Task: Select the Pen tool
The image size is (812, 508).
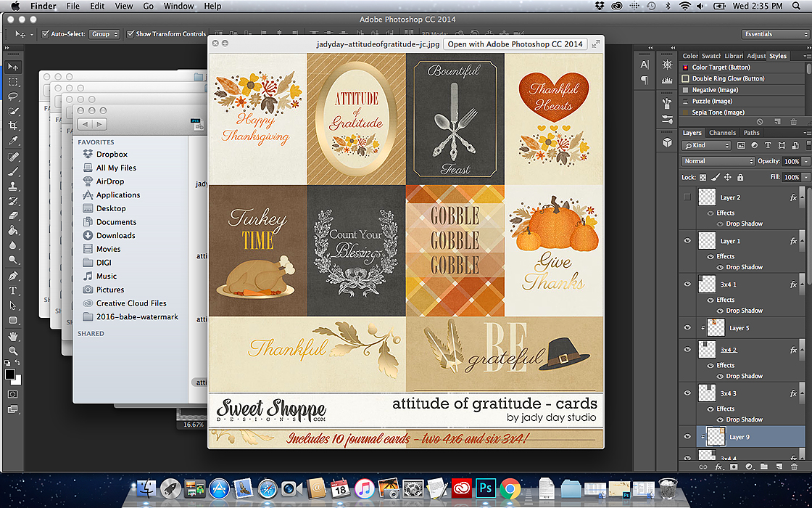Action: [13, 276]
